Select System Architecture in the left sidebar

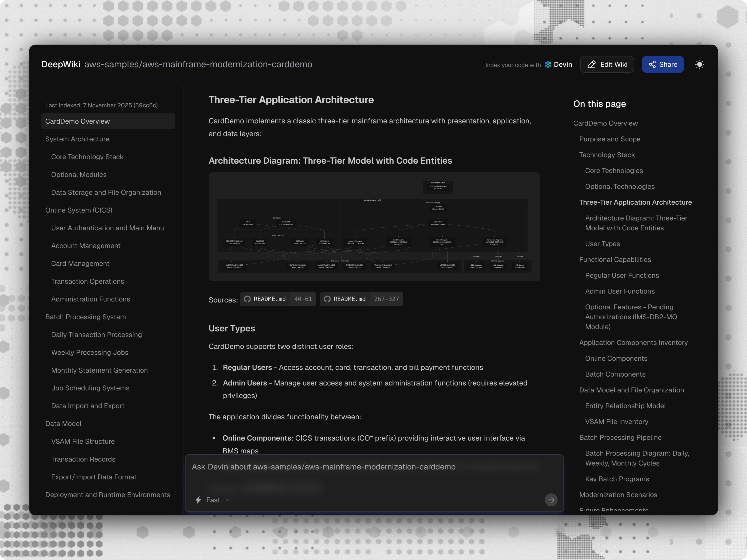tap(77, 139)
